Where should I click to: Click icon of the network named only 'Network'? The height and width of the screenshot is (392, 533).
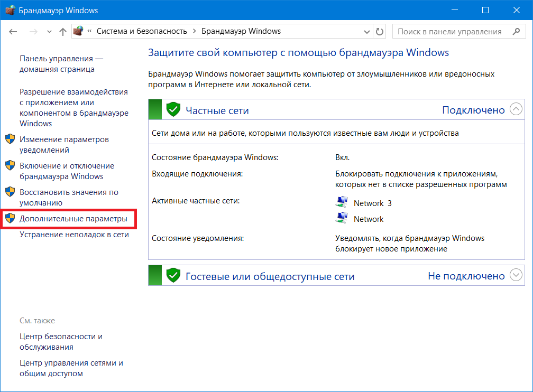342,218
